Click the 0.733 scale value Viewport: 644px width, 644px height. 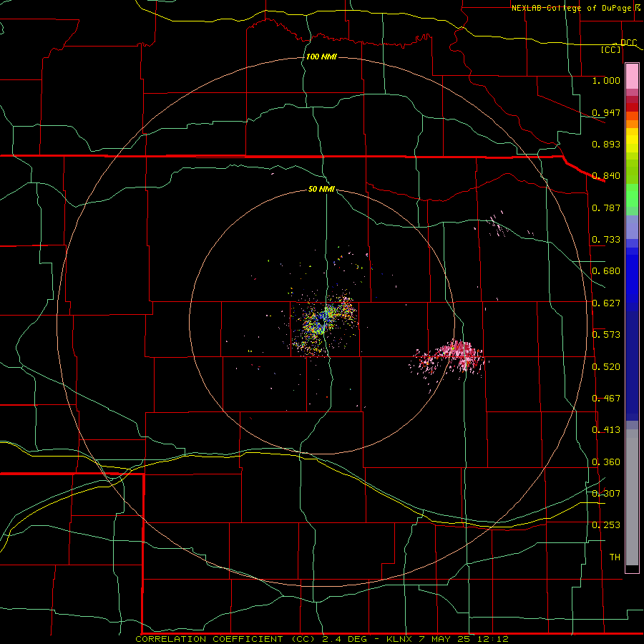[x=606, y=240]
